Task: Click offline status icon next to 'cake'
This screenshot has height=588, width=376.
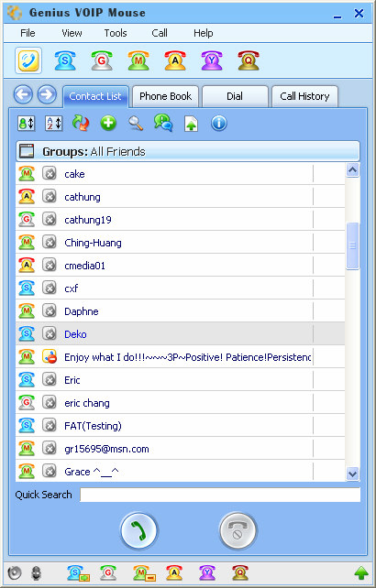Action: coord(50,174)
